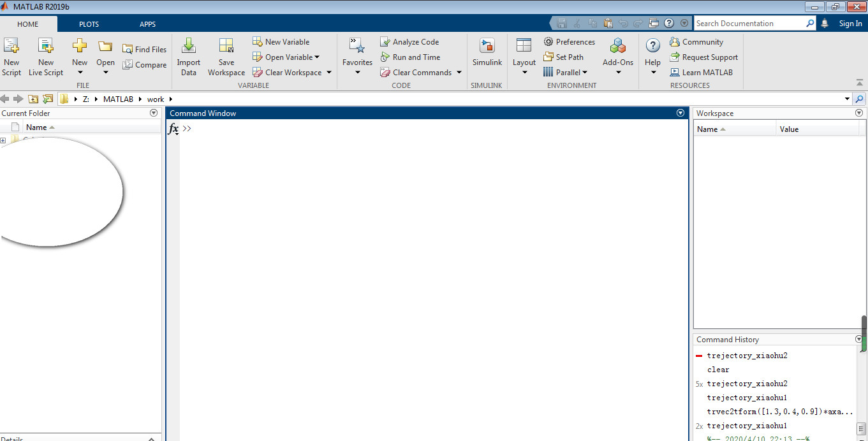Click Learn MATLAB

point(702,72)
